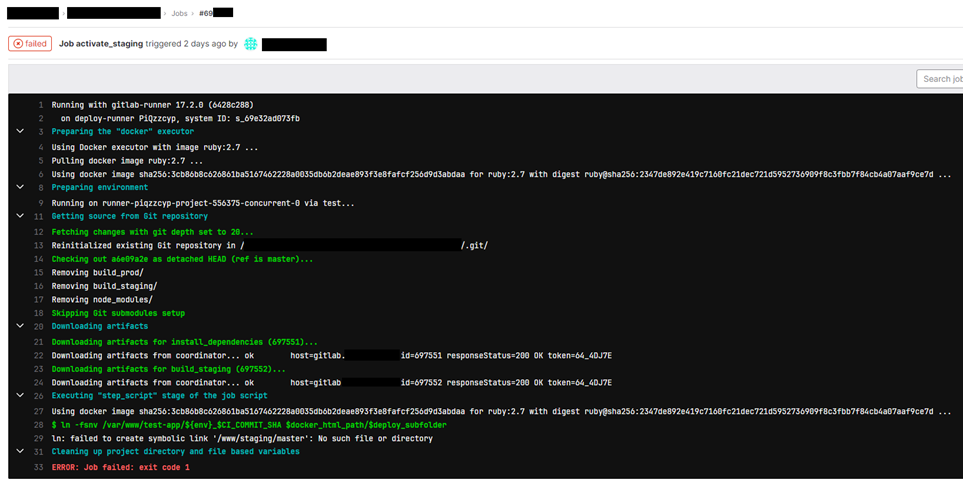Viewport: 963px width, 483px height.
Task: Collapse the Cleaning up project directory section
Action: 19,452
